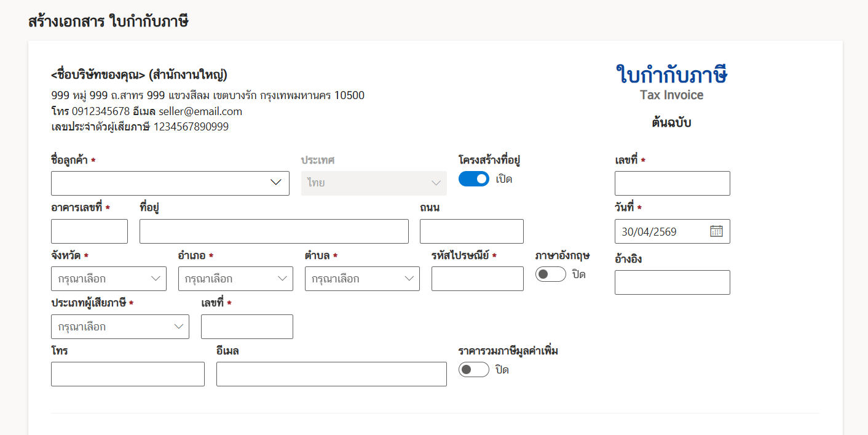Viewport: 868px width, 435px height.
Task: Turn on ราคารวมภาษีมูลค่าเพิ่ม toggle
Action: pyautogui.click(x=474, y=370)
